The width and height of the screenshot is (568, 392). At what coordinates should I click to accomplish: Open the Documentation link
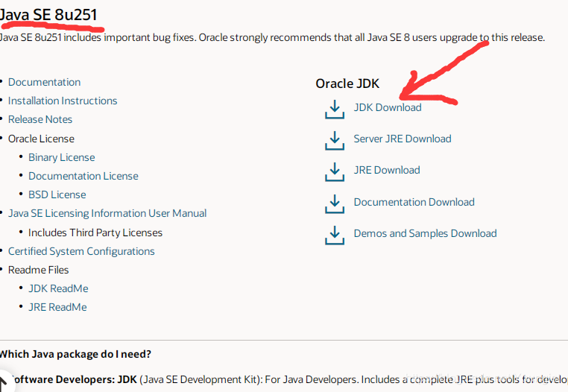pyautogui.click(x=44, y=82)
